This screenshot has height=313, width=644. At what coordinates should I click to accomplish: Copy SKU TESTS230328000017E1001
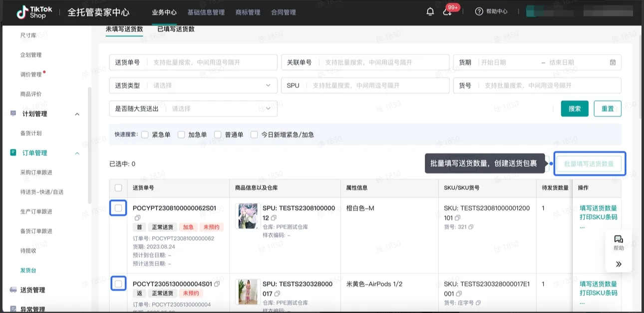coord(458,293)
